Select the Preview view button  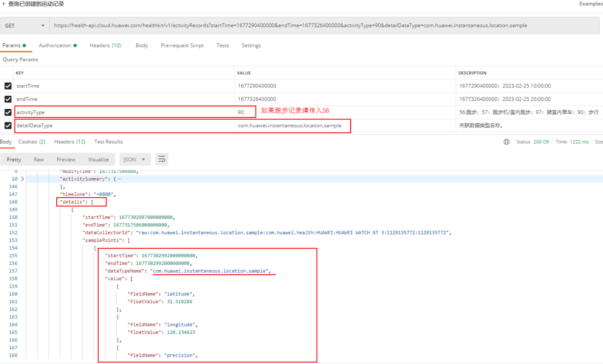66,159
